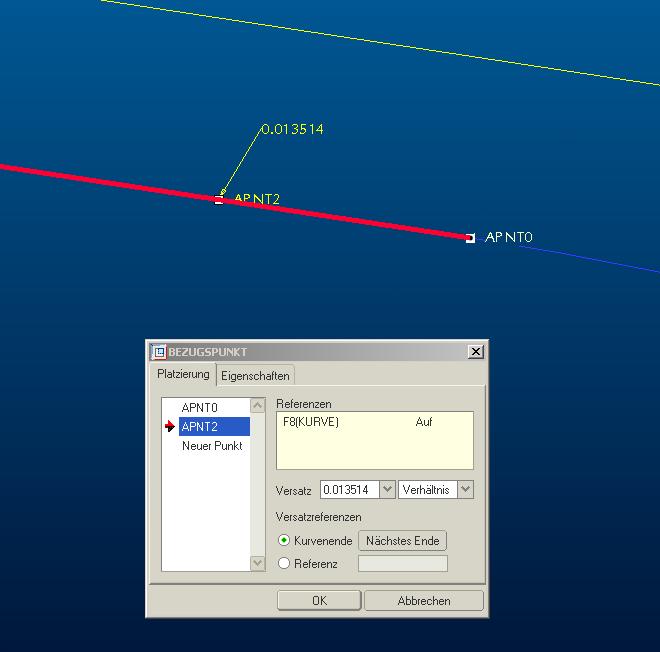Confirm with the OK button

pos(319,600)
